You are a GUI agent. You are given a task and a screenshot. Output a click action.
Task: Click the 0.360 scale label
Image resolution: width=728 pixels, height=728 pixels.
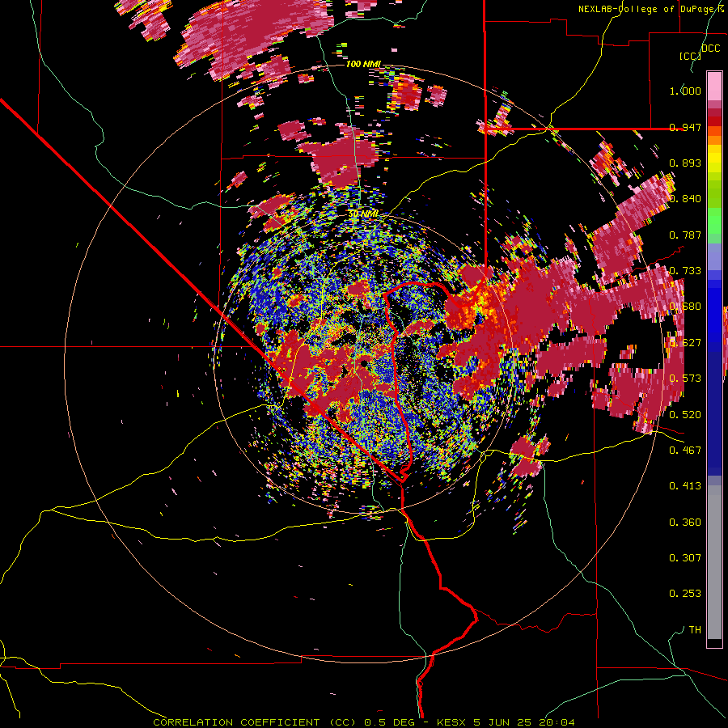(685, 522)
